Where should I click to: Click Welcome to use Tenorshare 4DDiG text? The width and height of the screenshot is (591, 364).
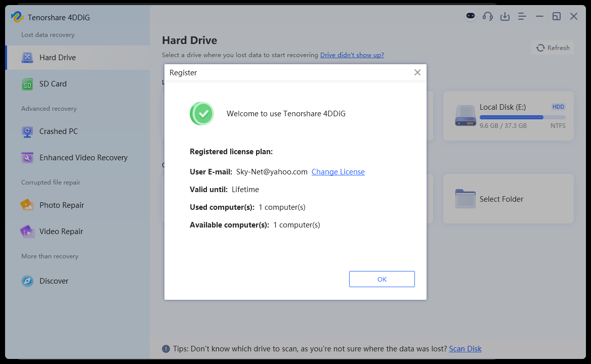pyautogui.click(x=286, y=114)
